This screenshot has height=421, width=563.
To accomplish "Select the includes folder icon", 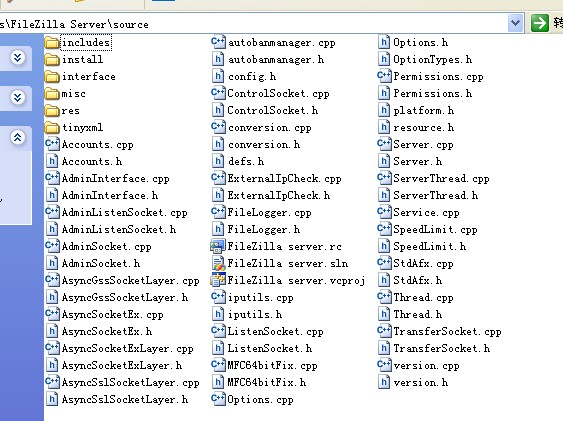I will click(52, 43).
